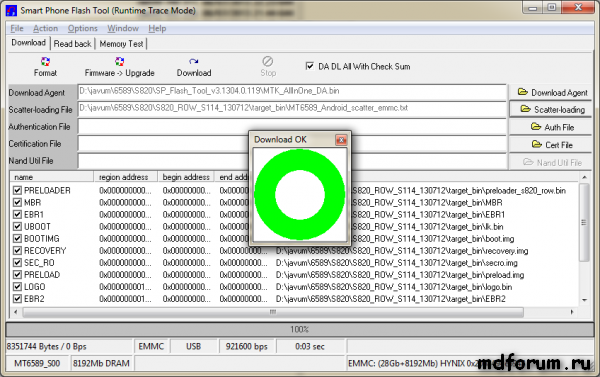Click the partition list scroll down arrow

point(584,300)
